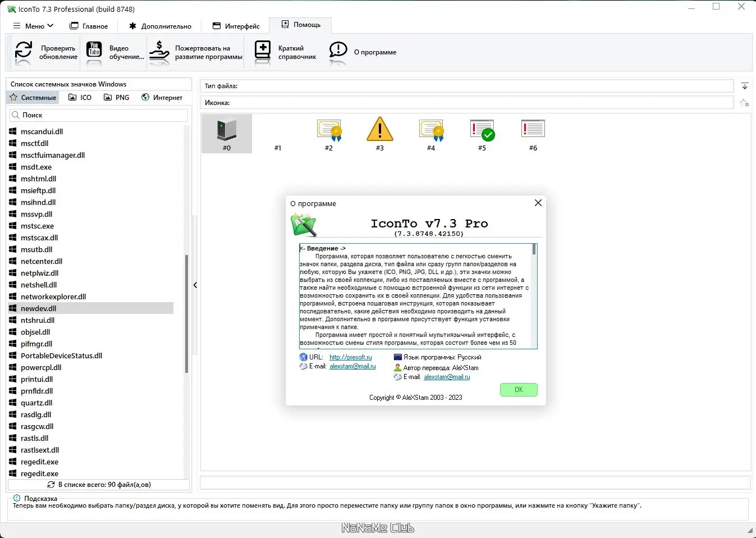Switch to the Интернет tab
The image size is (756, 538).
click(162, 97)
